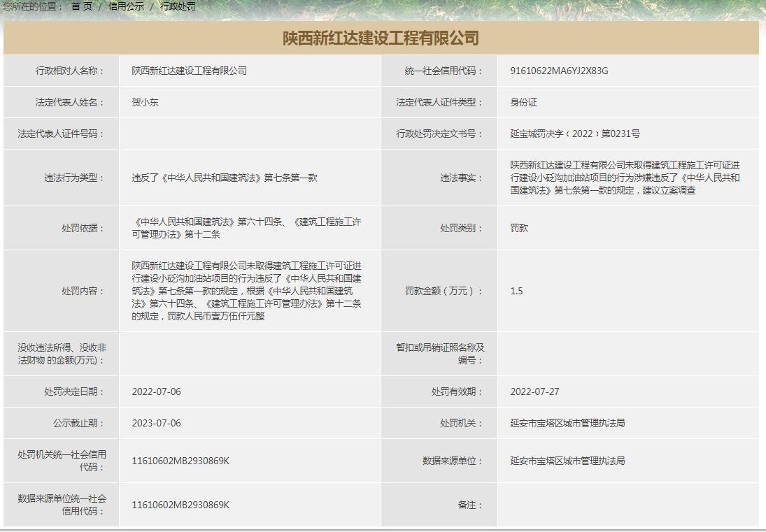Select code 11610602MB2930869K in the 数据来源单位 code row
This screenshot has height=532, width=766.
pyautogui.click(x=180, y=505)
